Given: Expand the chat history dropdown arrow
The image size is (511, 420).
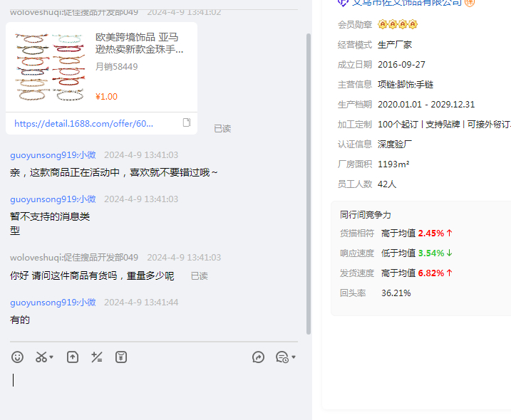Looking at the screenshot, I should 294,357.
